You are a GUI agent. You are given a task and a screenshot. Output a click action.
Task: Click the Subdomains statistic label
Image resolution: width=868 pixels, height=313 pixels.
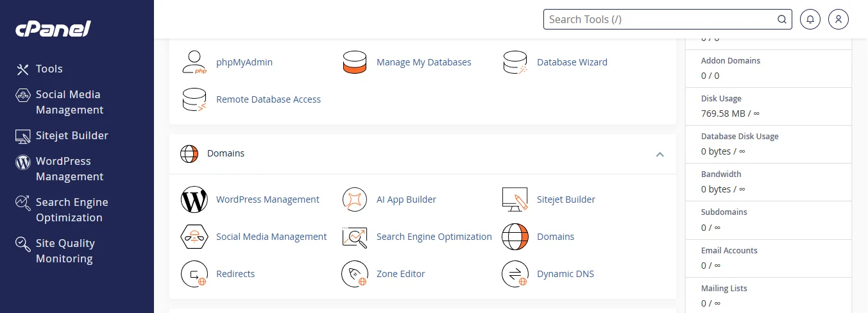[724, 212]
